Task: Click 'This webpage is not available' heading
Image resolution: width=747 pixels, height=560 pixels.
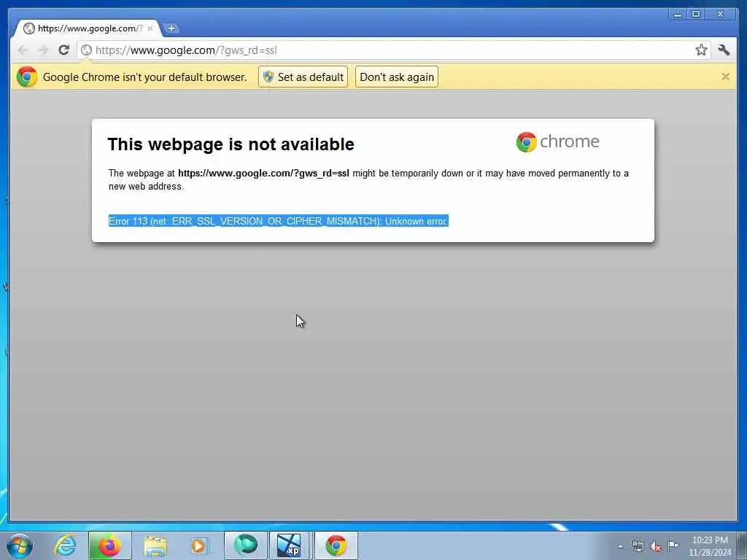Action: click(231, 144)
